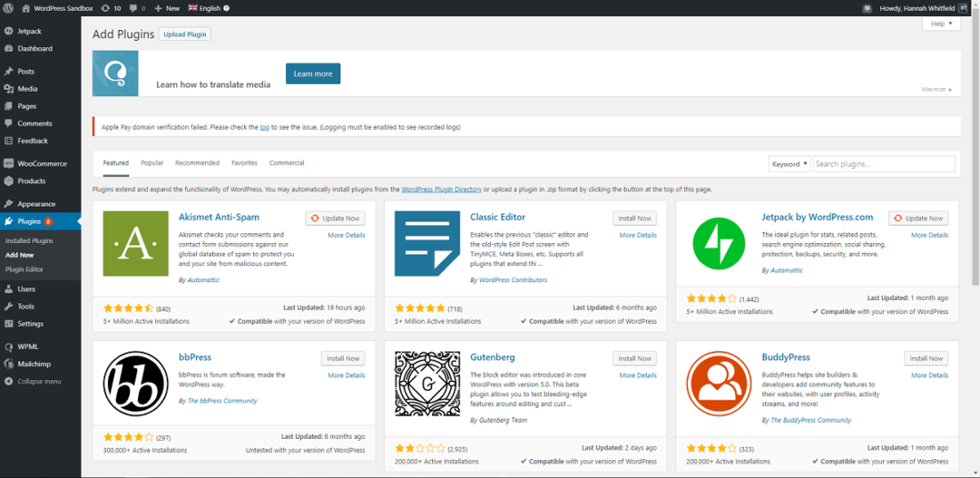
Task: Switch to the Popular tab
Action: pos(151,163)
